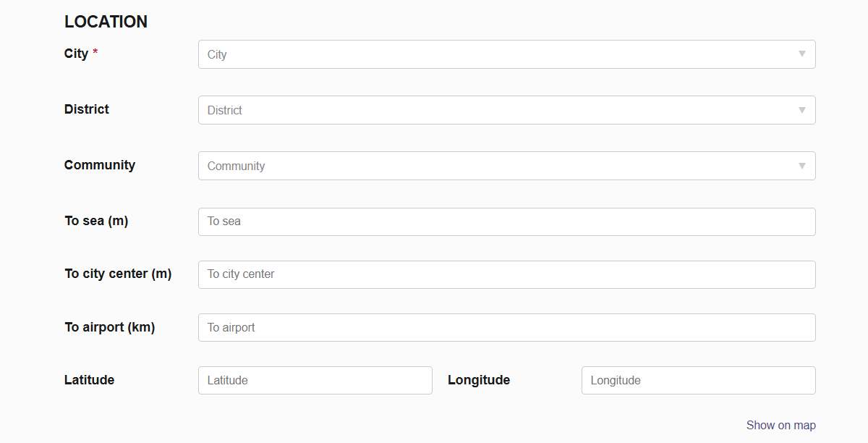Image resolution: width=868 pixels, height=443 pixels.
Task: Click the bold District label
Action: coord(86,109)
